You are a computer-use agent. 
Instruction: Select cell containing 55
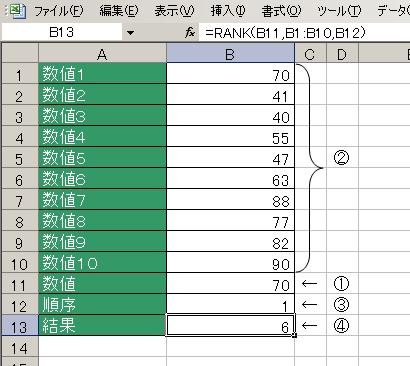[230, 137]
